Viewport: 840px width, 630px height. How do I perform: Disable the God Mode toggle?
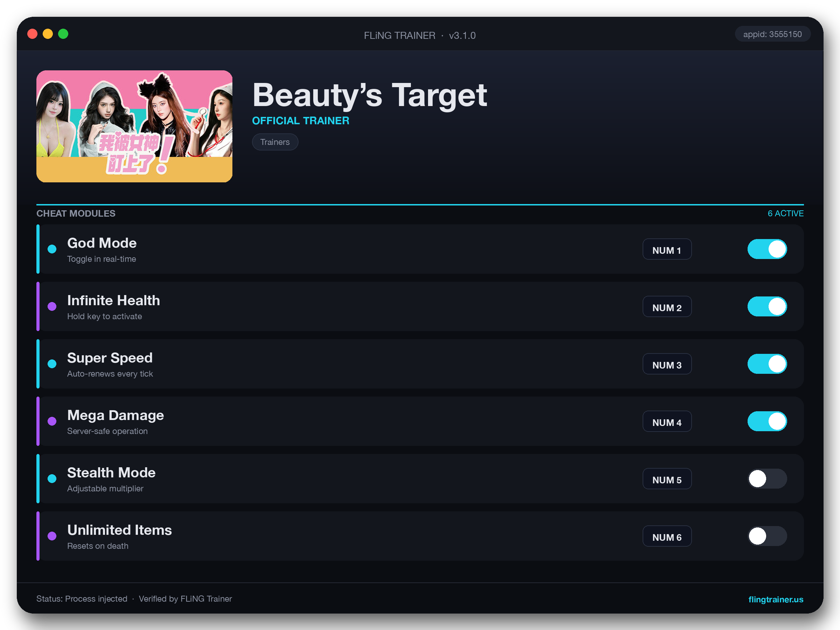click(x=767, y=249)
